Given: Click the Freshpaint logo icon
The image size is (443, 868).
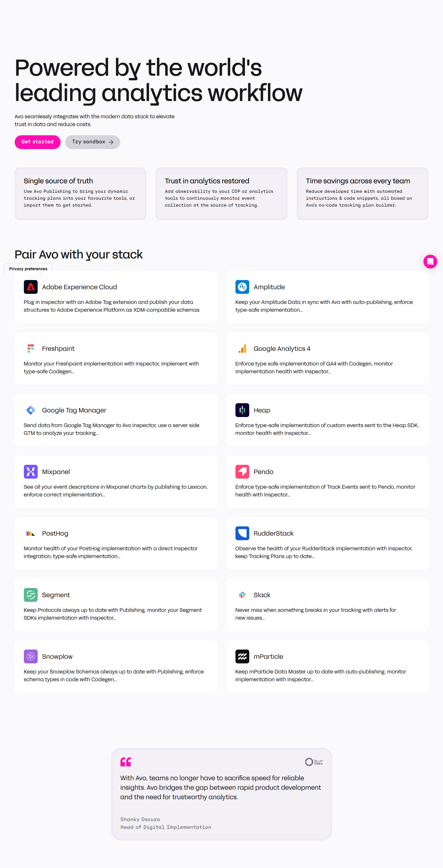Looking at the screenshot, I should pyautogui.click(x=31, y=349).
